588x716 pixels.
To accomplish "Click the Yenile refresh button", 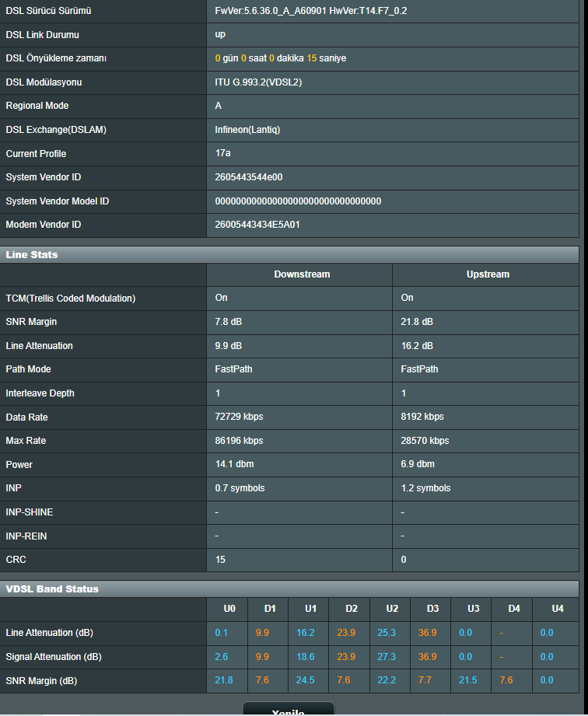I will pyautogui.click(x=288, y=710).
